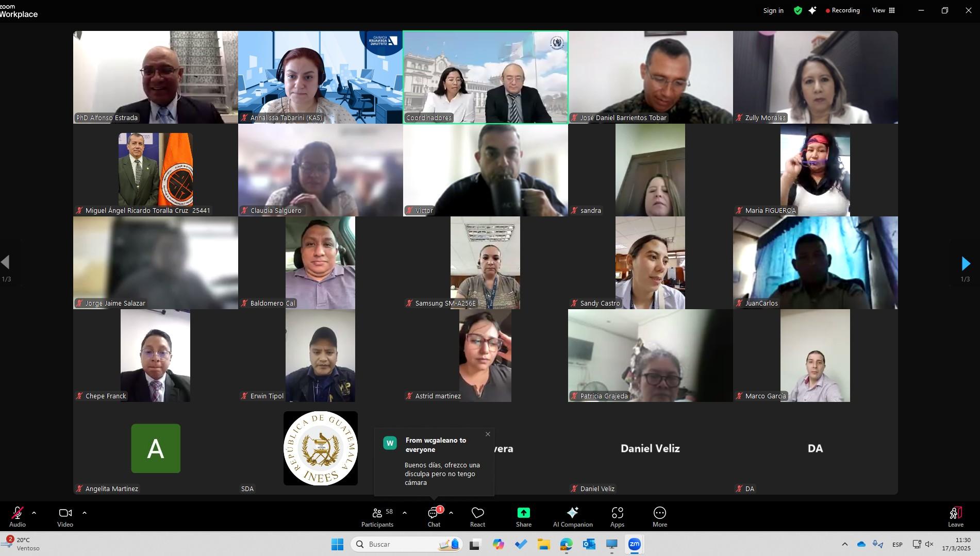Unmute the microphone with Audio button
The image size is (980, 556).
18,517
